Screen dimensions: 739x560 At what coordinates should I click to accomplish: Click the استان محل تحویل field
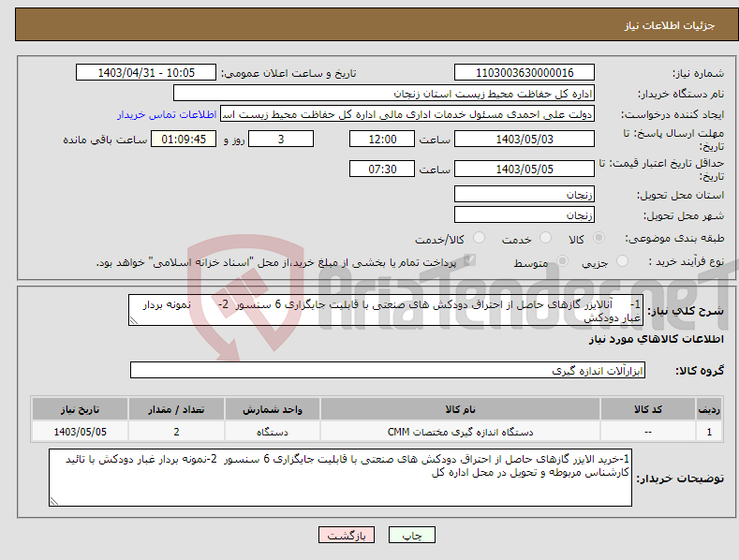(x=525, y=194)
